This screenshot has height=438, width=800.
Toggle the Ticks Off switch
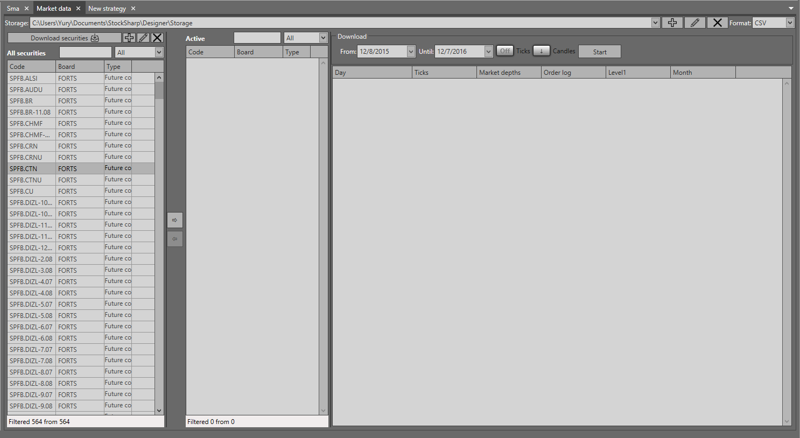click(x=505, y=51)
